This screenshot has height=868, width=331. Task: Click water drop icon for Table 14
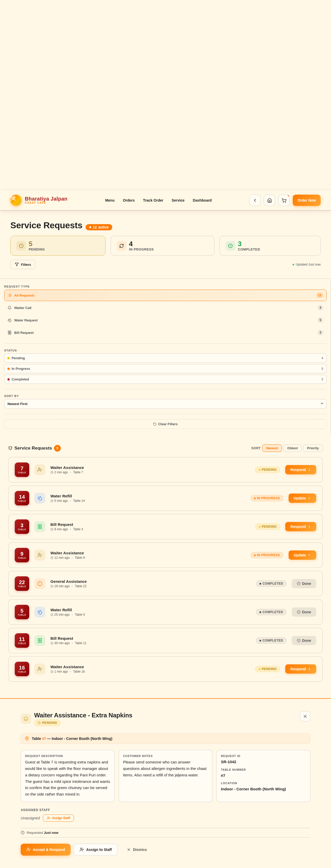coord(40,498)
